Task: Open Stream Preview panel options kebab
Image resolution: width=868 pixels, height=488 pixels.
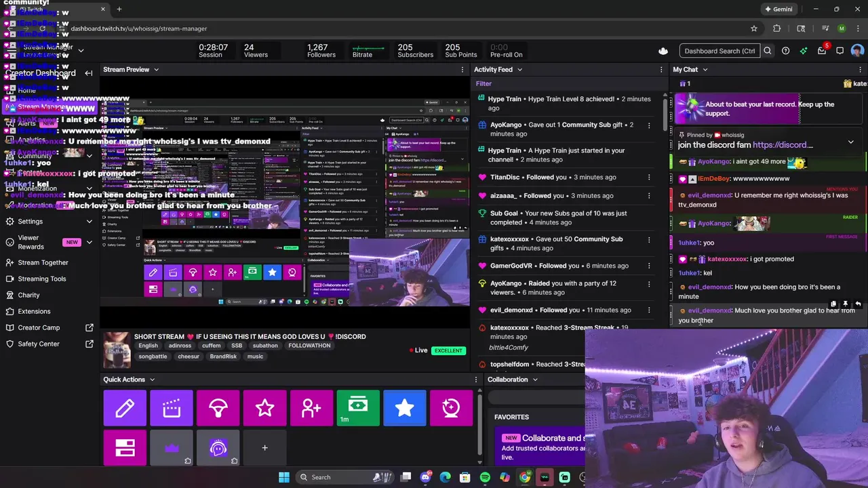Action: click(462, 70)
